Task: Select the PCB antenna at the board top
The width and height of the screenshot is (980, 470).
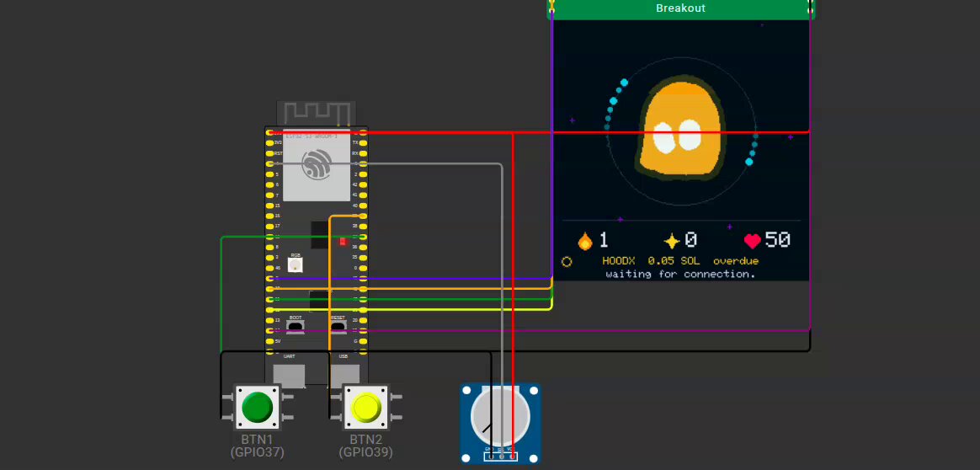Action: [317, 113]
